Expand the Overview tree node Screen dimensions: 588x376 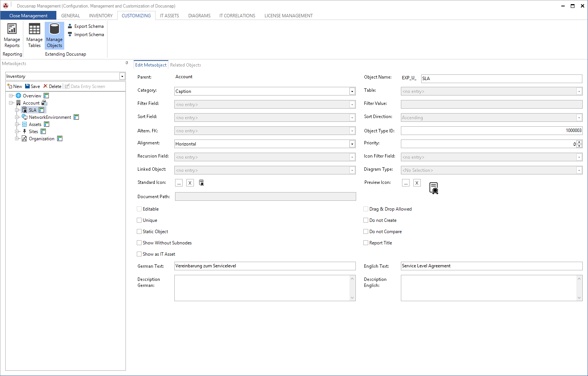click(11, 96)
